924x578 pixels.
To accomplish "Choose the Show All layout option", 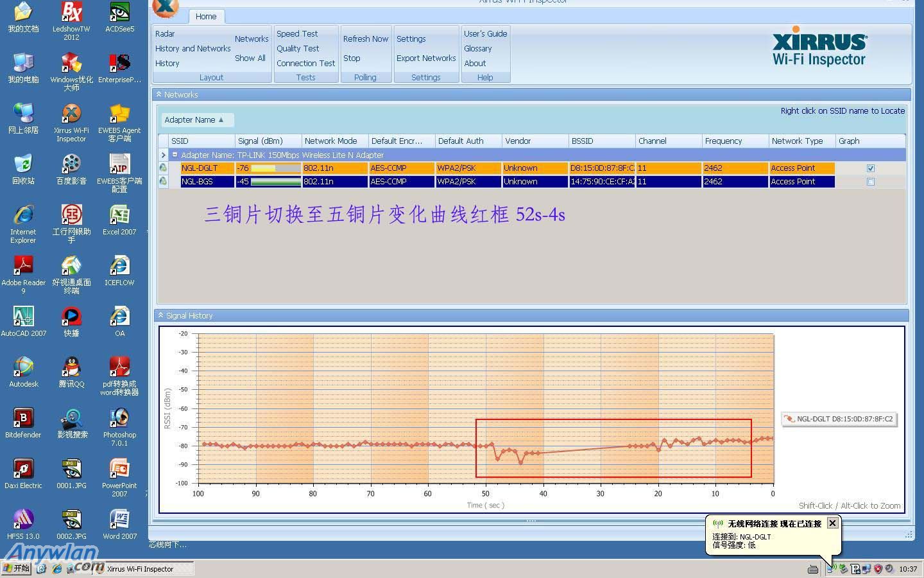I will (x=250, y=58).
